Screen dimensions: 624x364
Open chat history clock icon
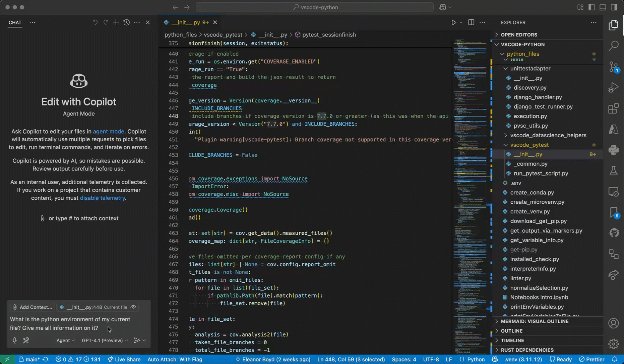click(x=126, y=22)
